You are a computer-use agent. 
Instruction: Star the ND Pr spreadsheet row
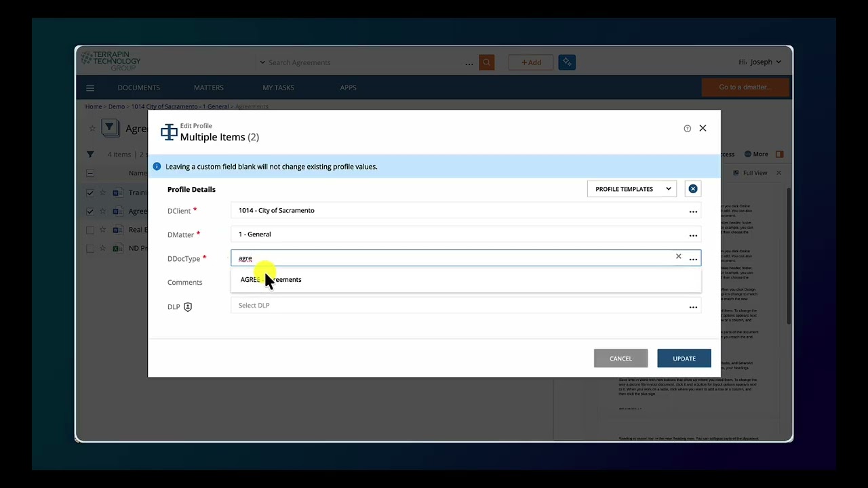coord(104,248)
